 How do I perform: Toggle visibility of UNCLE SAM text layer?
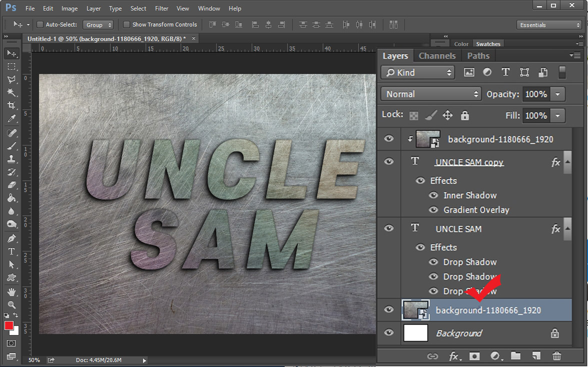[x=389, y=228]
